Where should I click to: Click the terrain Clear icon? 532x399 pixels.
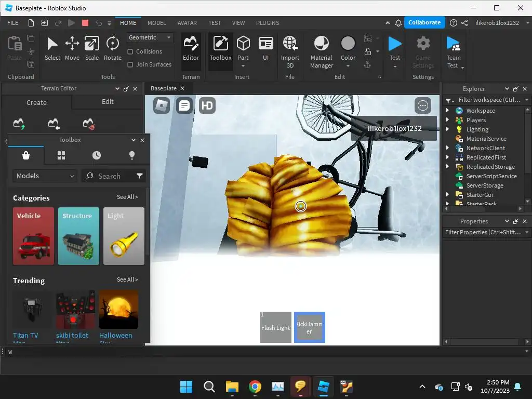pyautogui.click(x=88, y=124)
